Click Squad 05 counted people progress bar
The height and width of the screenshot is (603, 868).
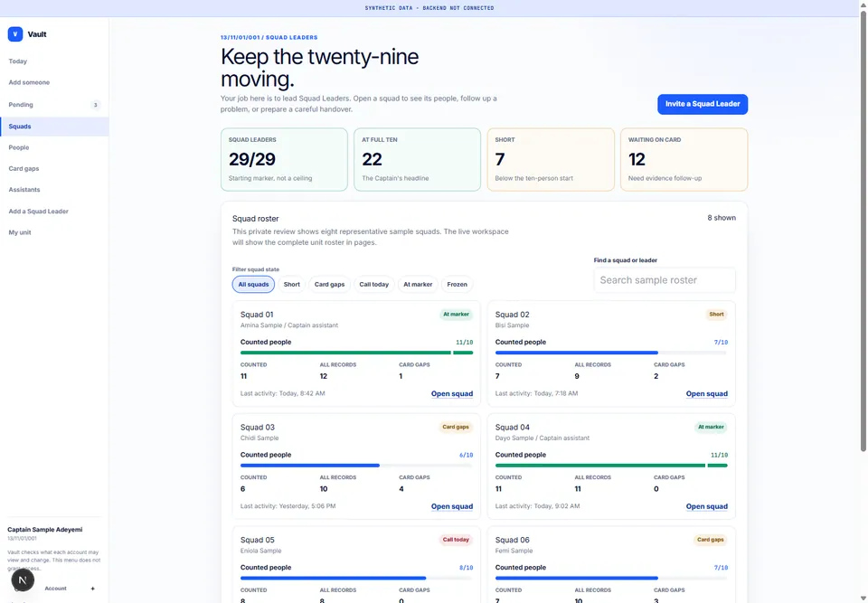356,578
